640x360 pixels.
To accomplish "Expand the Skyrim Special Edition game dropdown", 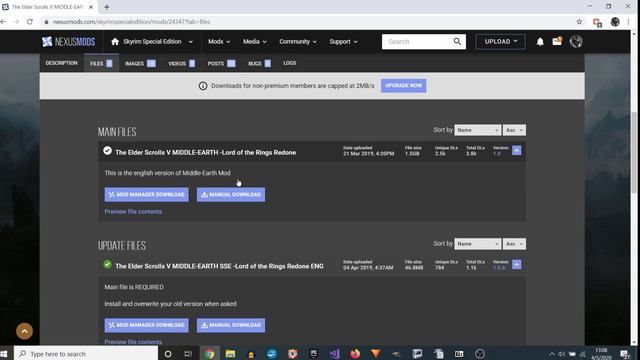I will click(191, 42).
